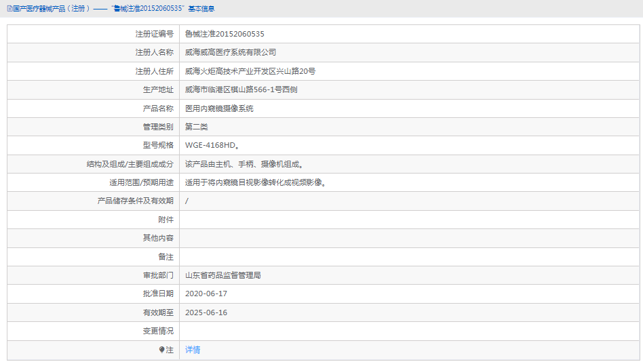Click approval department 山东省药品监督管理局

pos(223,275)
